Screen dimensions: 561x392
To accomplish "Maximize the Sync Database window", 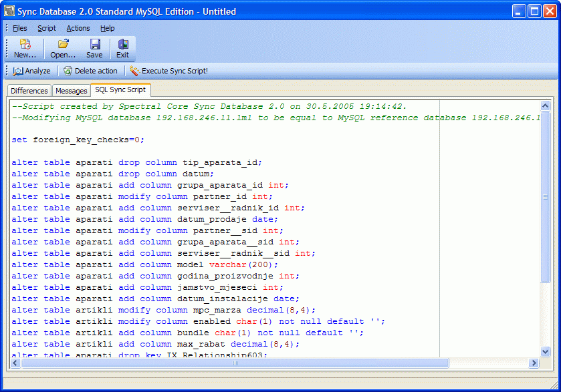I will 534,11.
